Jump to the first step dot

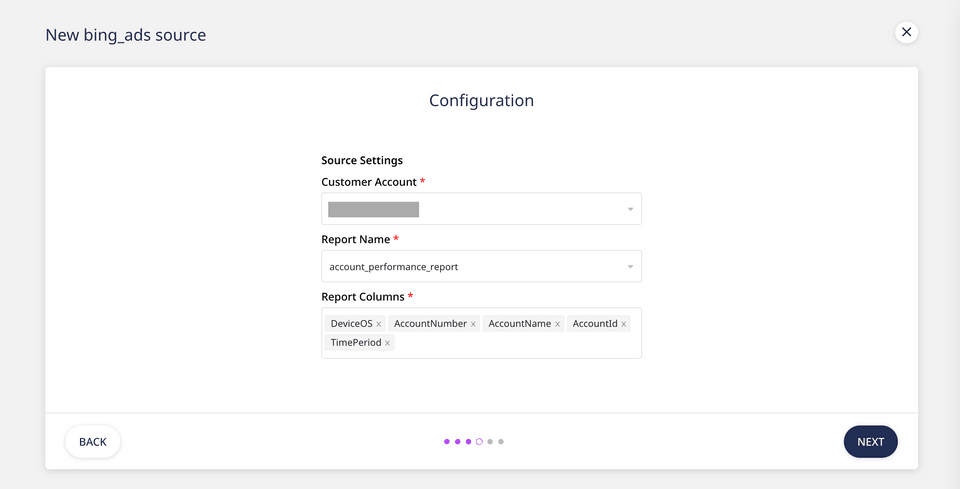(x=447, y=442)
